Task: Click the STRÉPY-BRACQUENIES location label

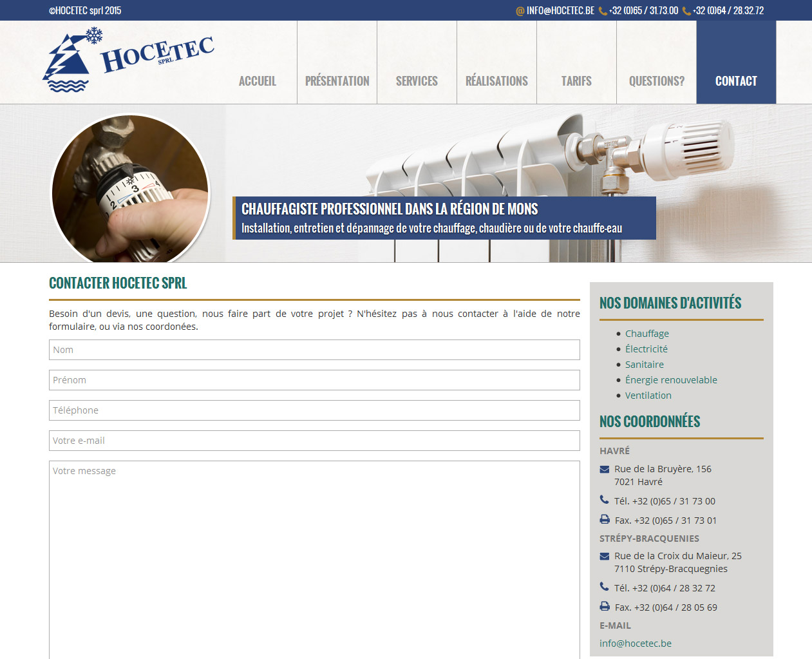Action: pos(649,539)
